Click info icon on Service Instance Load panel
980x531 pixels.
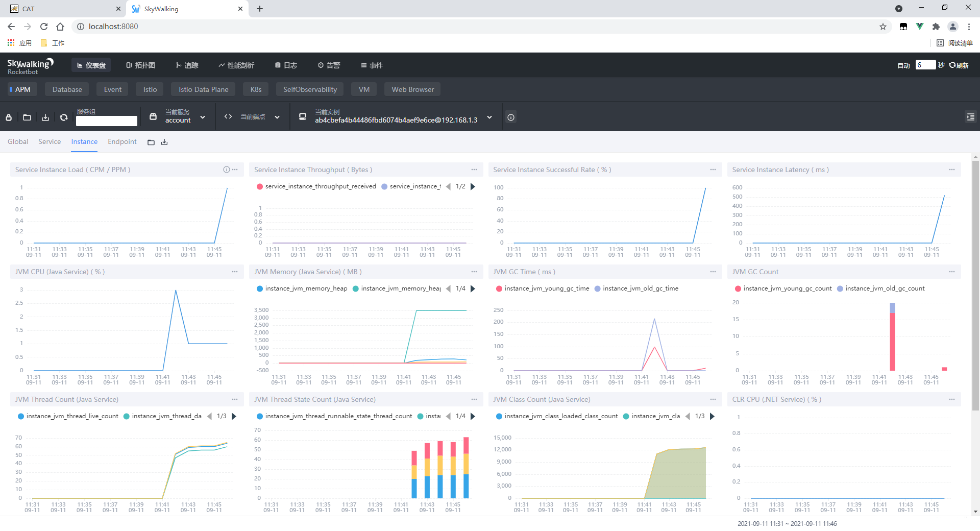(226, 170)
